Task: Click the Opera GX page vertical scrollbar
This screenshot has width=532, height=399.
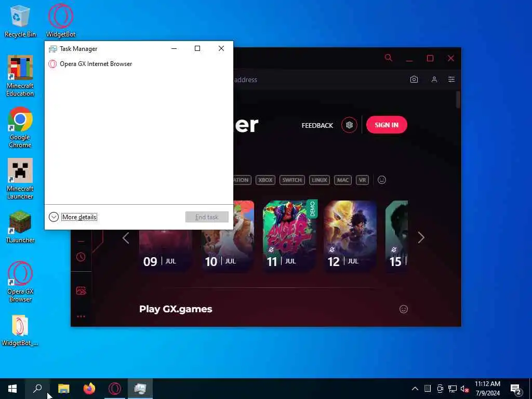Action: [x=458, y=100]
